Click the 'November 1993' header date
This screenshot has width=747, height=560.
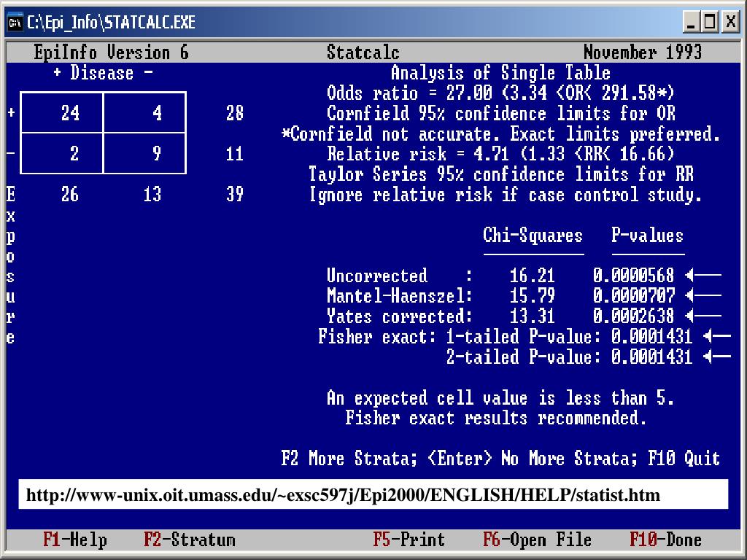642,52
